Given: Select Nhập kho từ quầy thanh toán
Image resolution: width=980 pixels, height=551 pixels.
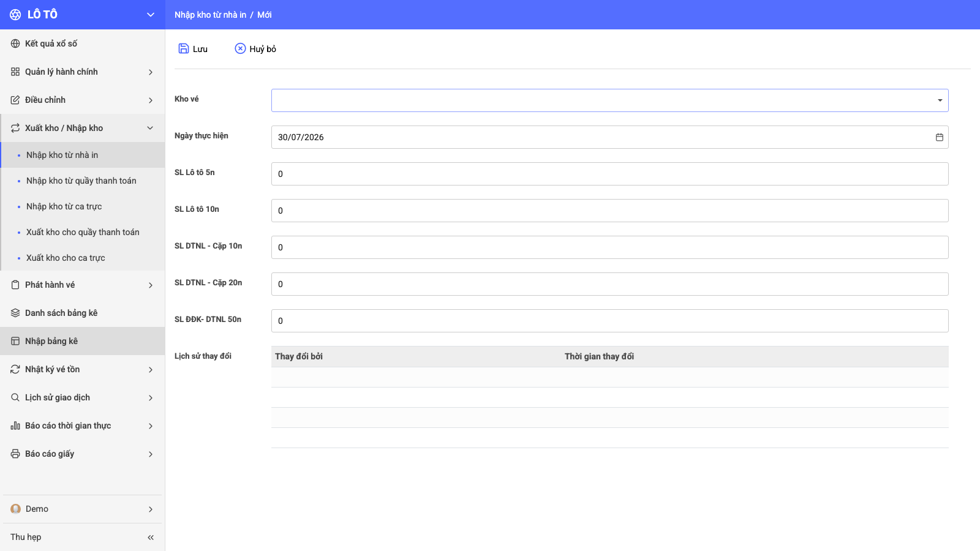Looking at the screenshot, I should click(x=83, y=181).
